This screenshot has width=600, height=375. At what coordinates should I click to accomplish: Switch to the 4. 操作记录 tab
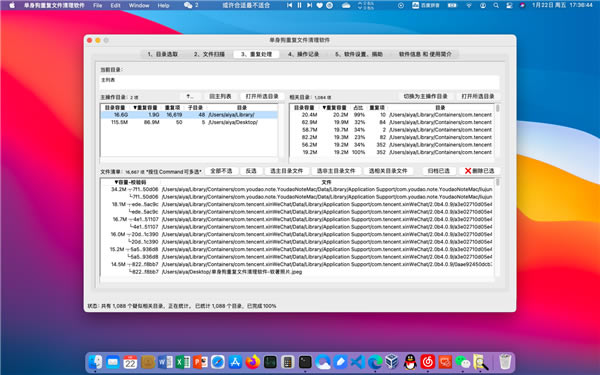point(303,54)
